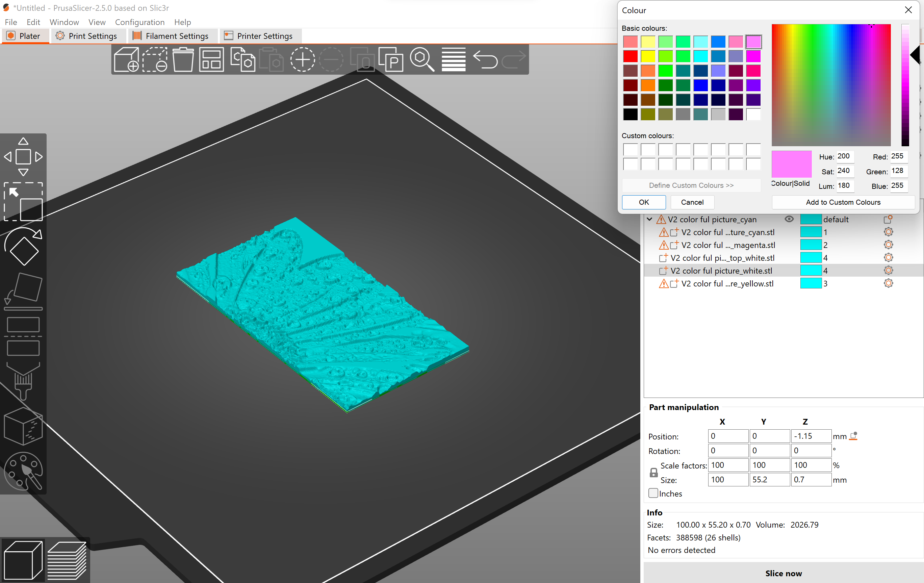
Task: Switch to layer Preview view
Action: 67,560
